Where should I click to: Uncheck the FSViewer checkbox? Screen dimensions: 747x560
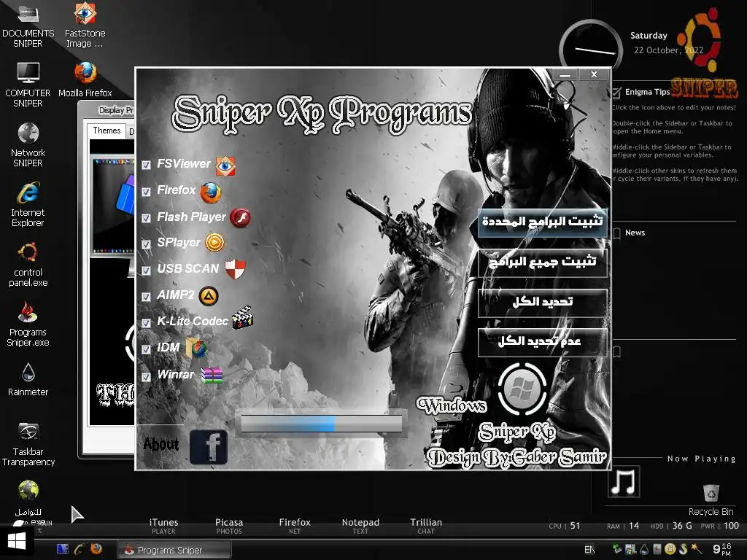(x=146, y=166)
